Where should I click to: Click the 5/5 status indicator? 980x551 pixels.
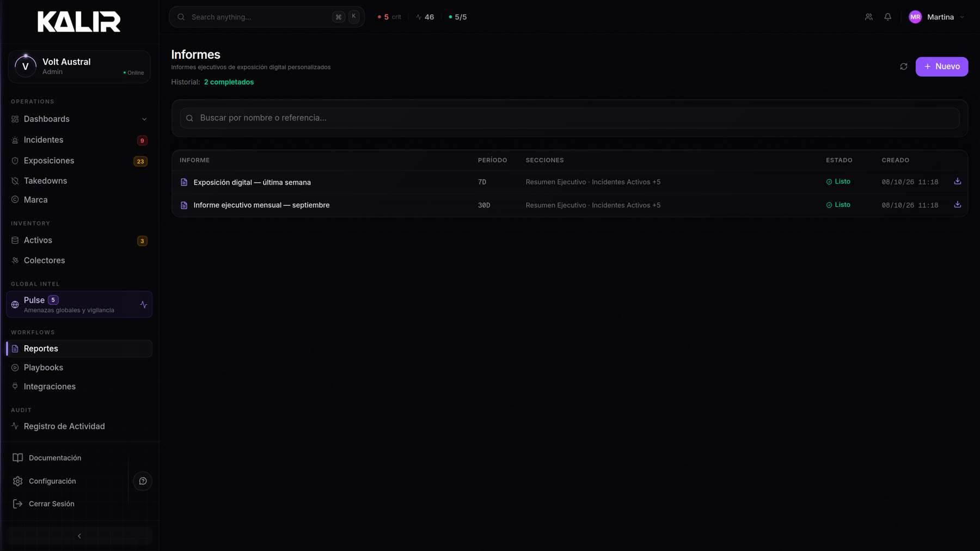(x=457, y=17)
